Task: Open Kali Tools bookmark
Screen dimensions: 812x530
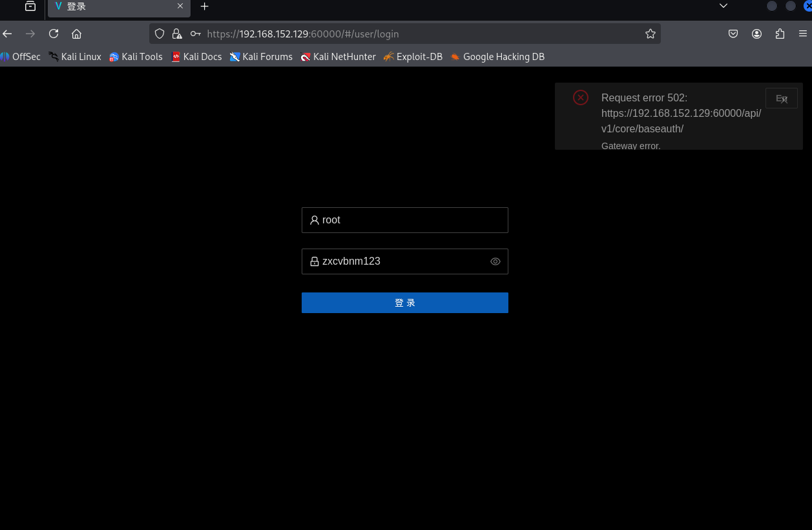Action: (136, 57)
